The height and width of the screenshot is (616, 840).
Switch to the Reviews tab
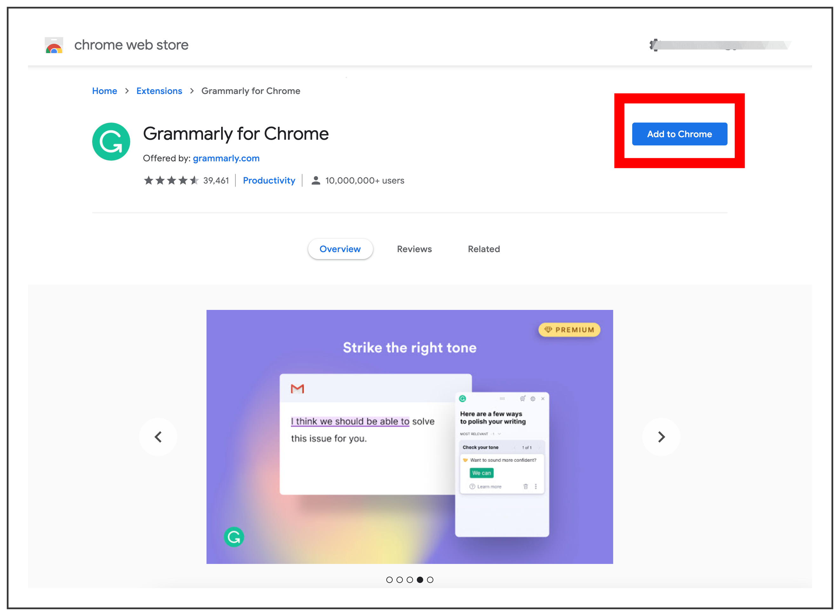tap(414, 249)
